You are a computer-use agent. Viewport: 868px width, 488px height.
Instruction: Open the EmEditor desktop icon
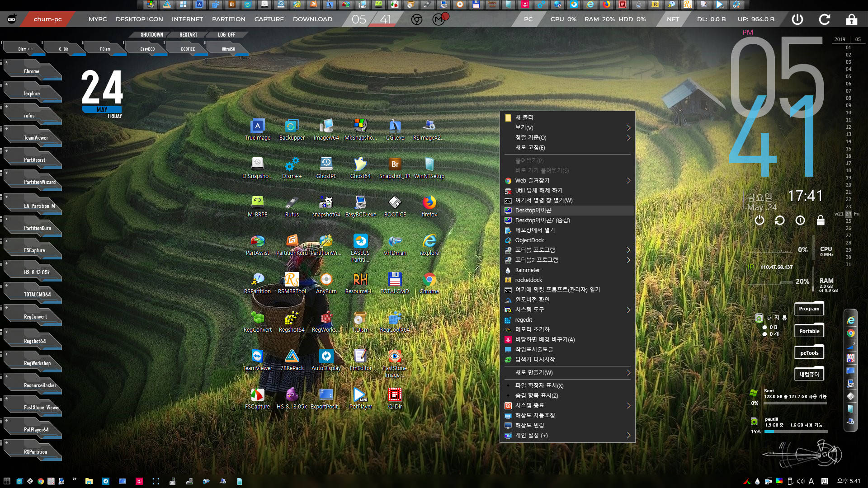tap(360, 360)
